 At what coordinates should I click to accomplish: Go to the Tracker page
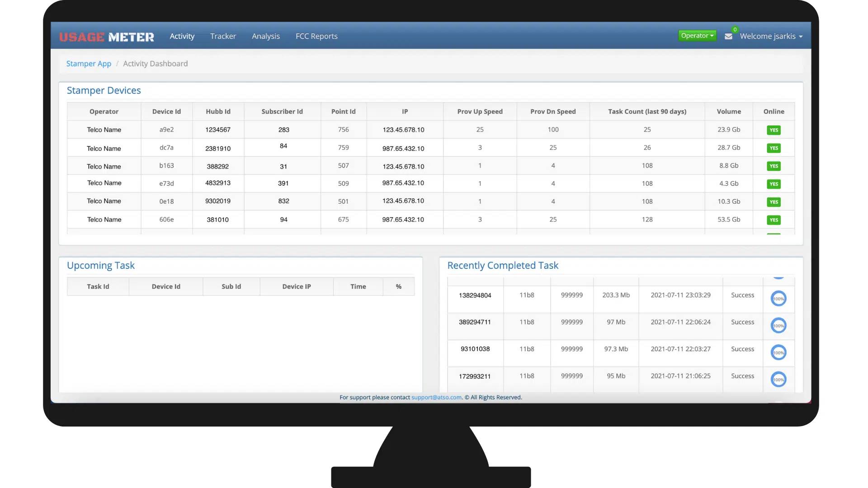click(x=223, y=36)
